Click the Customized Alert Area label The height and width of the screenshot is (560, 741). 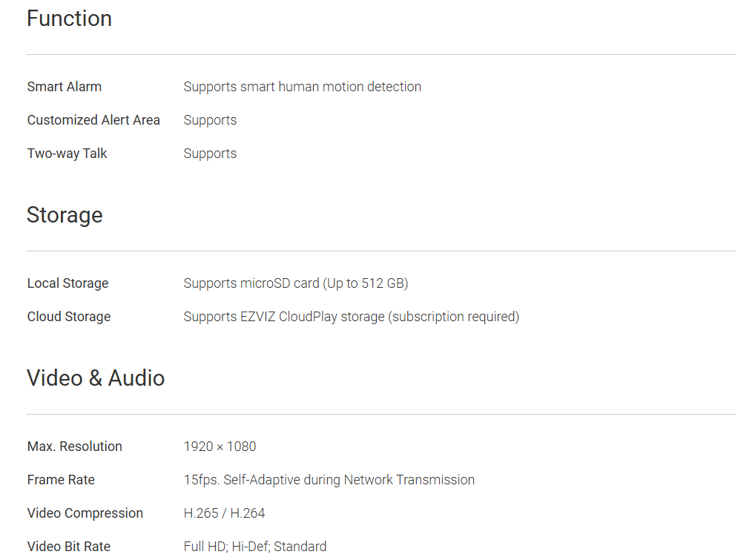(x=93, y=120)
